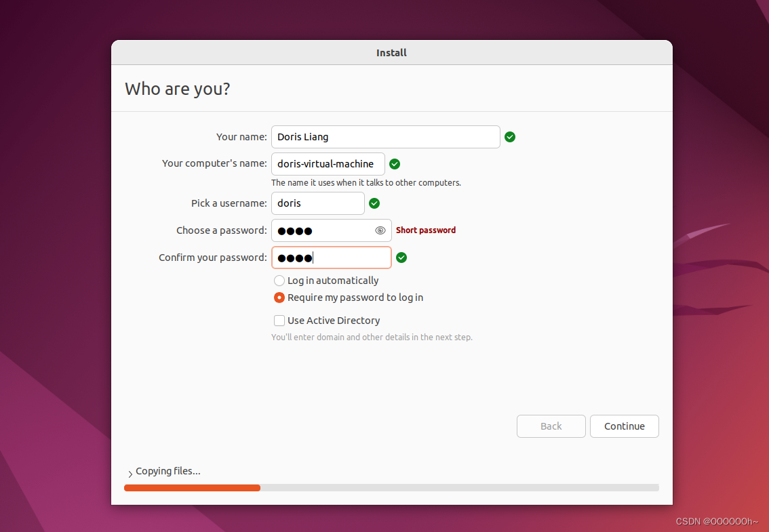This screenshot has height=532, width=769.
Task: Click the Your name: label
Action: pos(242,137)
